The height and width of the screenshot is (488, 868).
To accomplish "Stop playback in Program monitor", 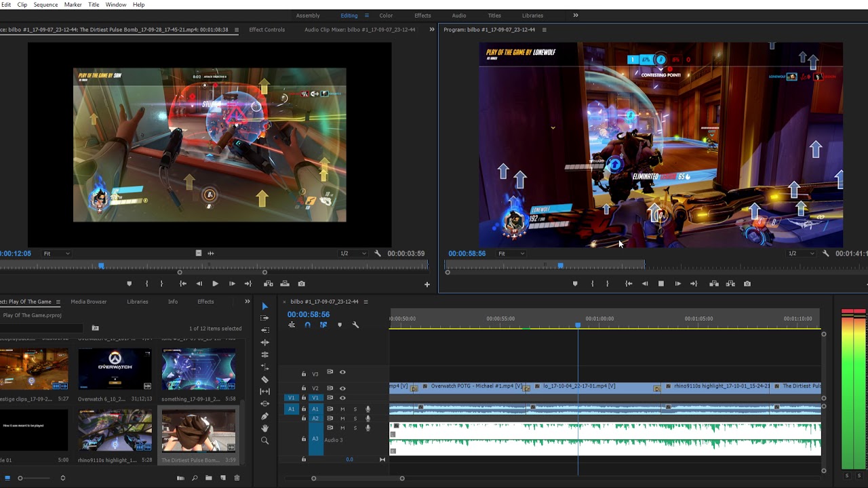I will point(661,284).
